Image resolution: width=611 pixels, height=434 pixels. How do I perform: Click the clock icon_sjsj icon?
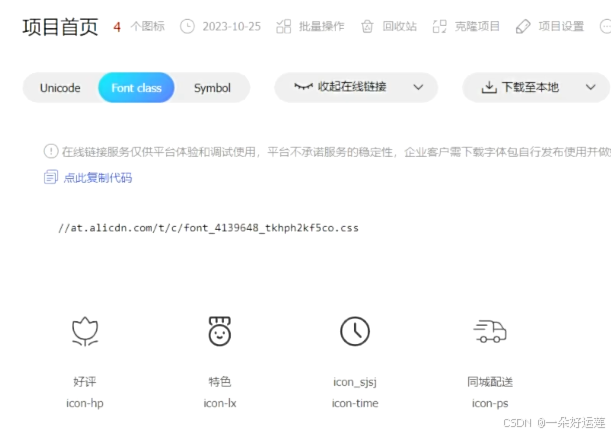pos(355,332)
